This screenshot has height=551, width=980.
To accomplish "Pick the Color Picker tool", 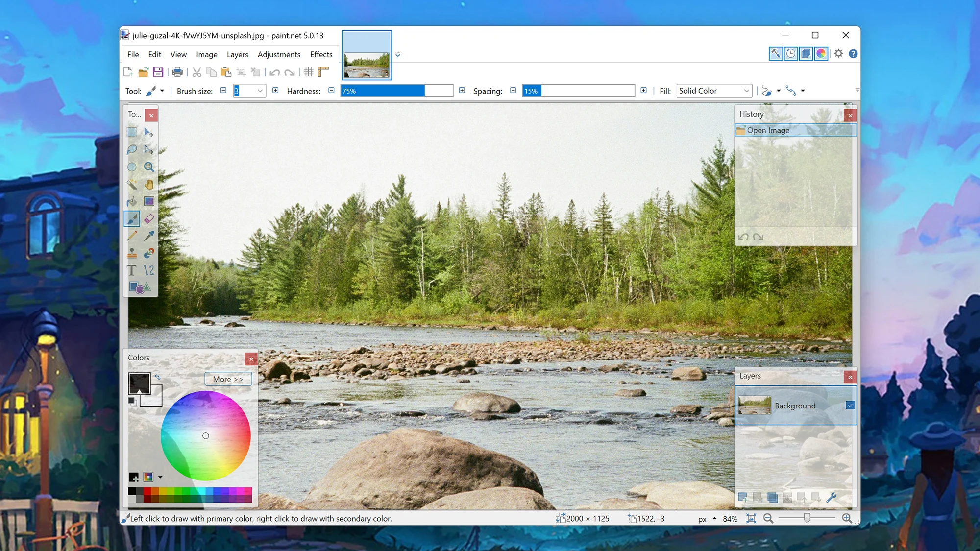I will (x=149, y=236).
